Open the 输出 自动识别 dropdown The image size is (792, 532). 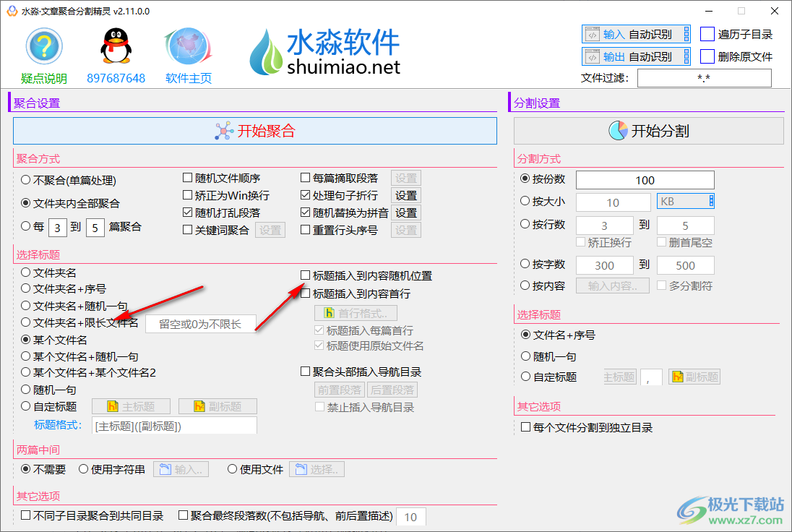(637, 56)
